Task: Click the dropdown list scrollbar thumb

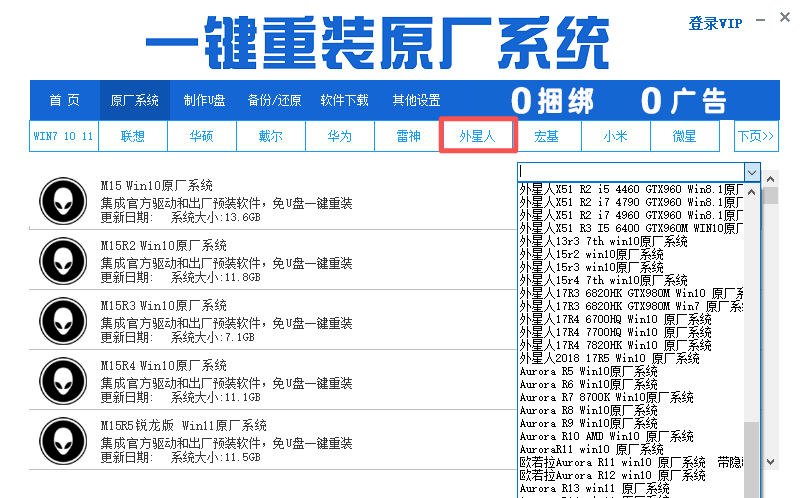Action: click(752, 460)
